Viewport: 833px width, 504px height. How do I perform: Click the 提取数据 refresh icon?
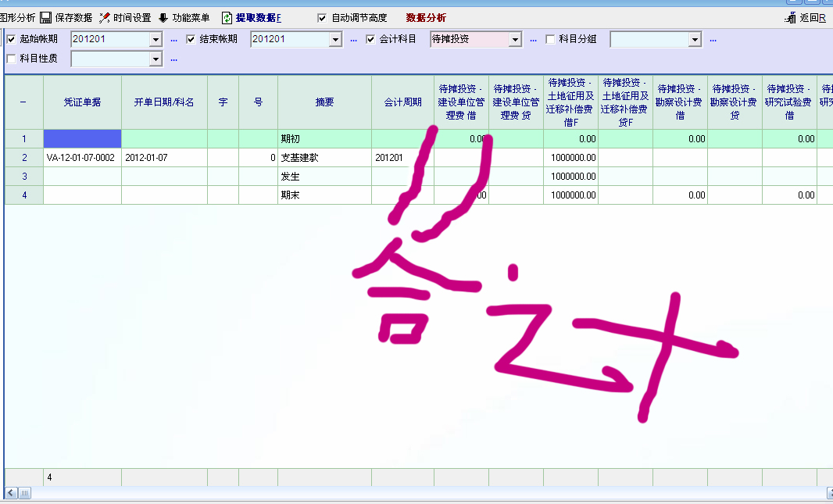click(x=227, y=17)
